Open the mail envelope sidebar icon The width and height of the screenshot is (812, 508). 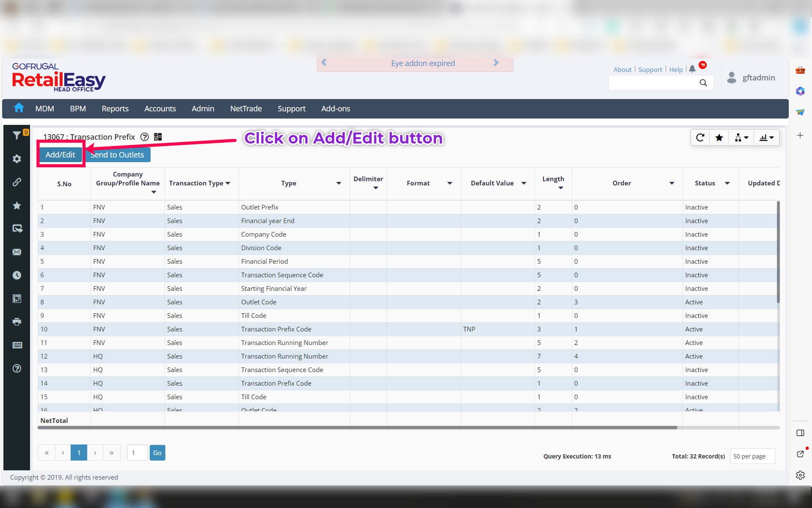pos(16,252)
